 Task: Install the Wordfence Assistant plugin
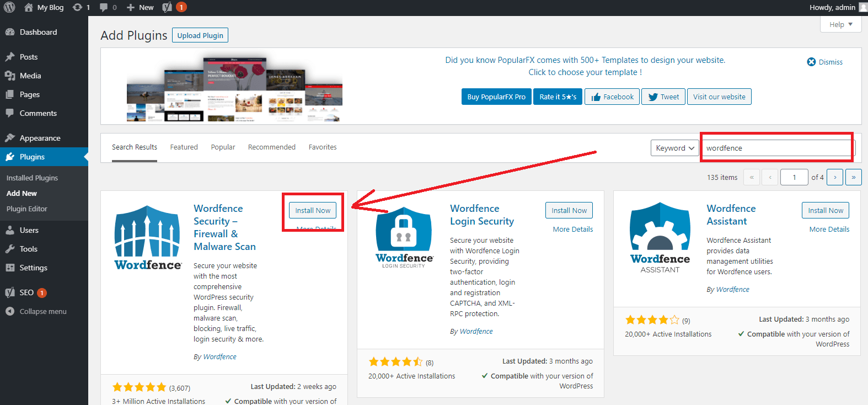tap(826, 210)
